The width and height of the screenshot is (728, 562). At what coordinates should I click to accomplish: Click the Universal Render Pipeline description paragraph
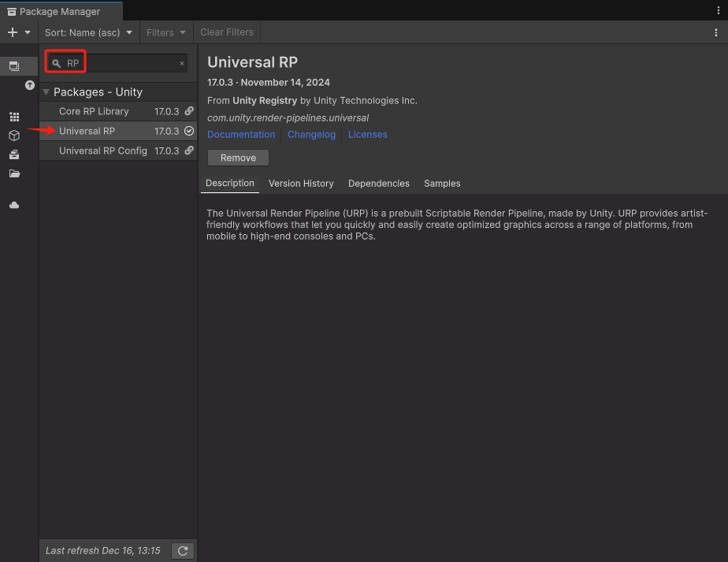point(457,225)
